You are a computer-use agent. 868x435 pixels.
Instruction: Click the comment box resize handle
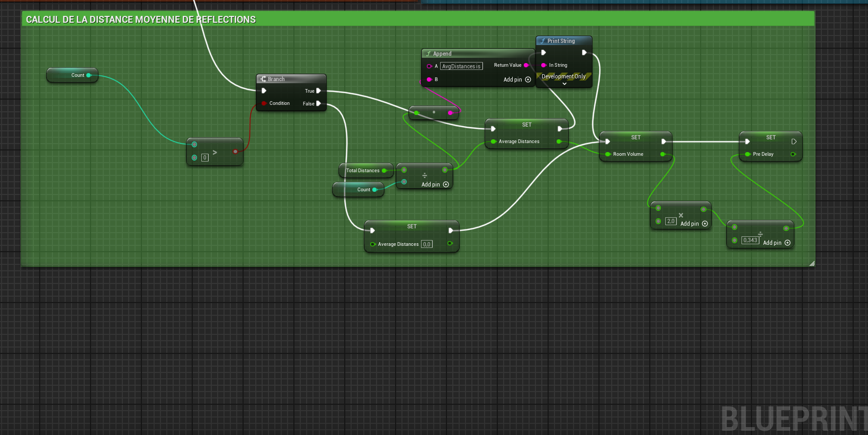[811, 263]
